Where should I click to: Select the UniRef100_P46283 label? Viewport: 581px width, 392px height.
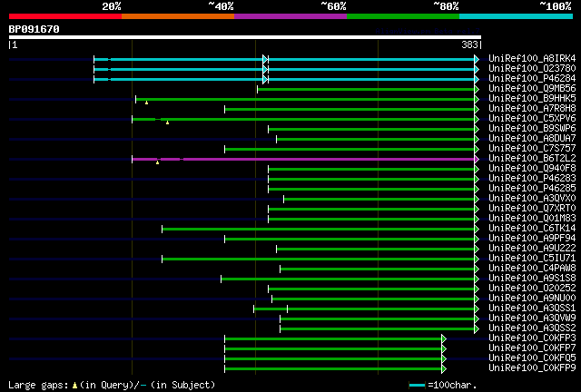[532, 179]
